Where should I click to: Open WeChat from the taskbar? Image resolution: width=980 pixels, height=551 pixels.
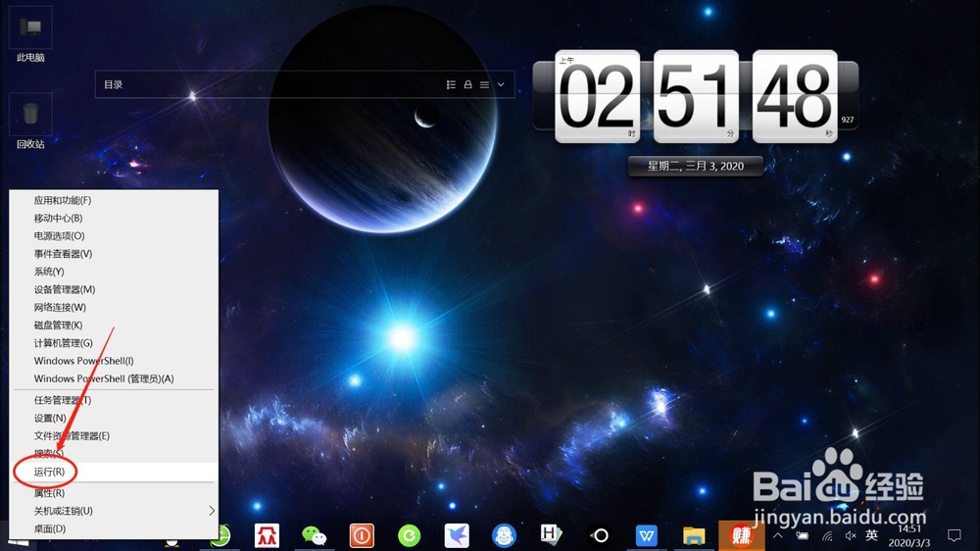click(314, 535)
